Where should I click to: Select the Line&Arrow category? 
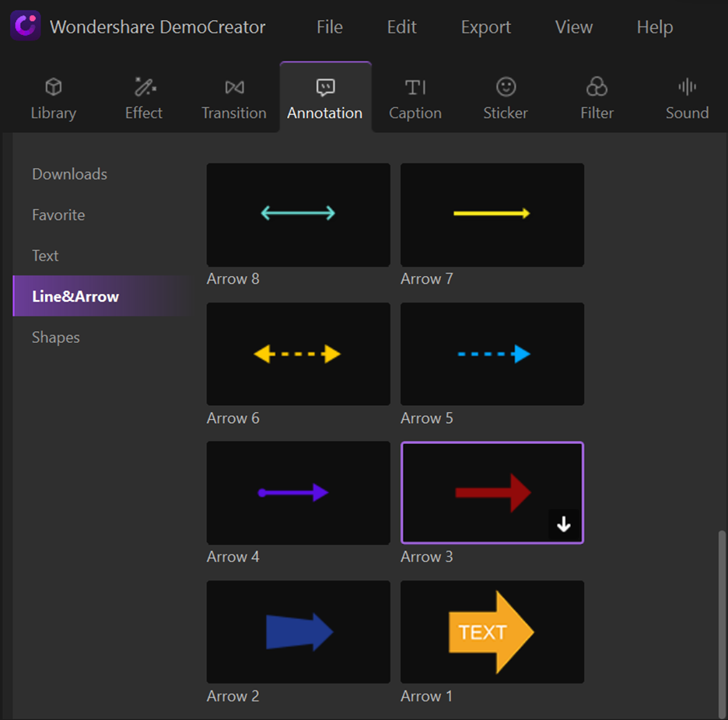coord(103,296)
